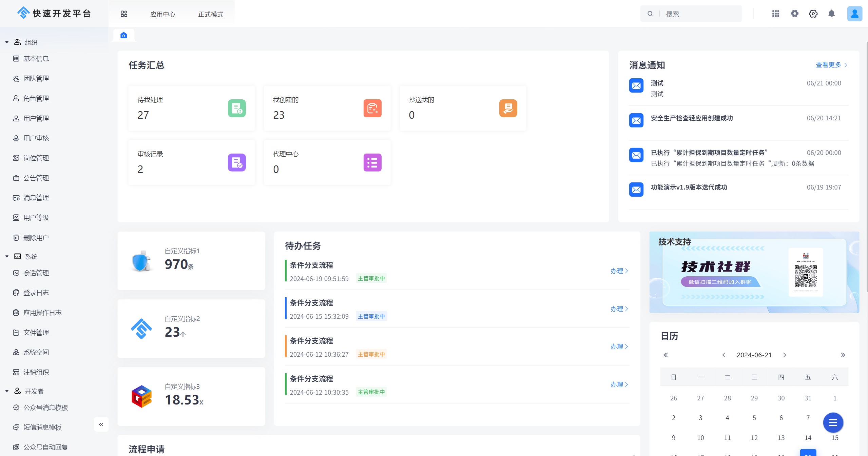Go to next month in the calendar
868x456 pixels.
(x=784, y=355)
